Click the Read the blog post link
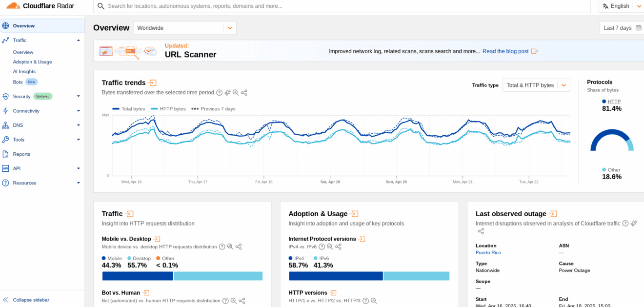This screenshot has width=644, height=307. (505, 51)
